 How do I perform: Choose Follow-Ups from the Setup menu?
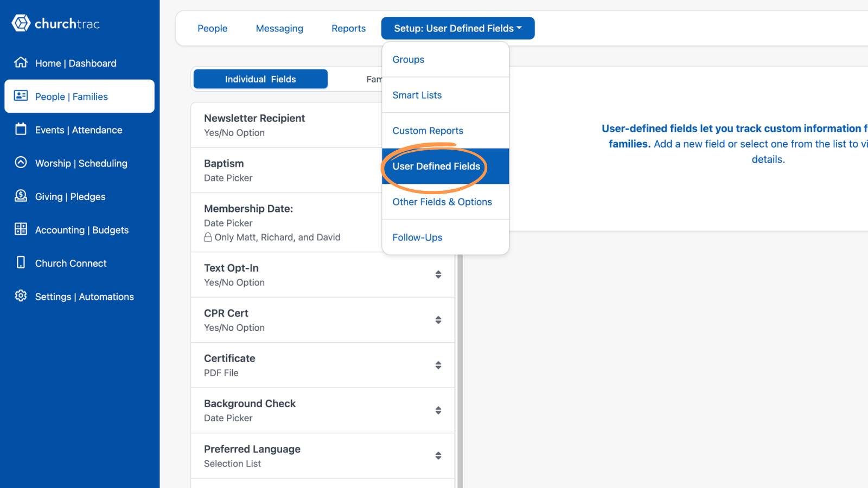pos(445,237)
